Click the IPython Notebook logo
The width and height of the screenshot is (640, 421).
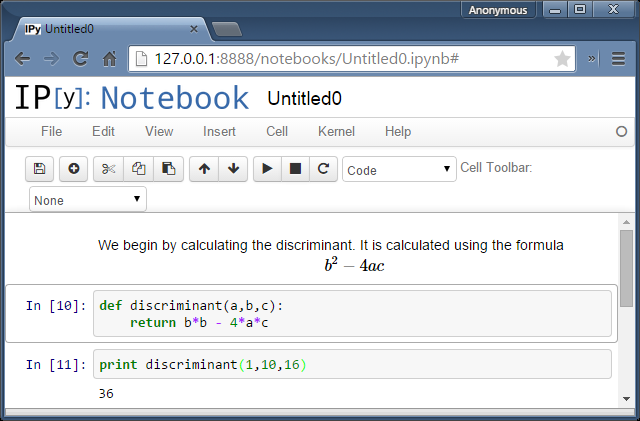pos(131,98)
